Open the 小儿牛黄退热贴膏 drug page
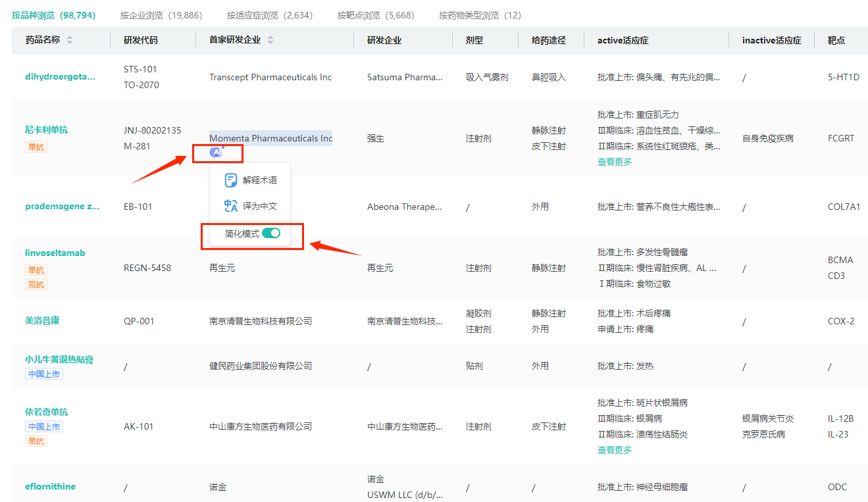868x502 pixels. click(x=59, y=359)
